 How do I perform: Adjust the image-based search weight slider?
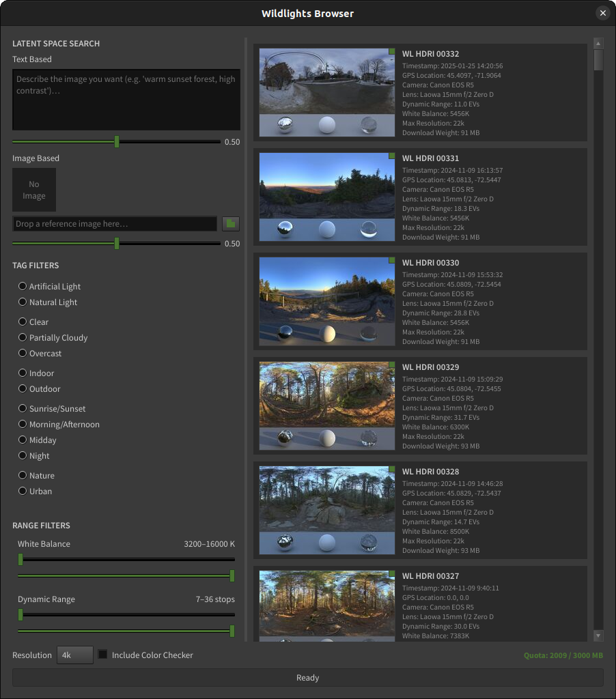coord(116,244)
